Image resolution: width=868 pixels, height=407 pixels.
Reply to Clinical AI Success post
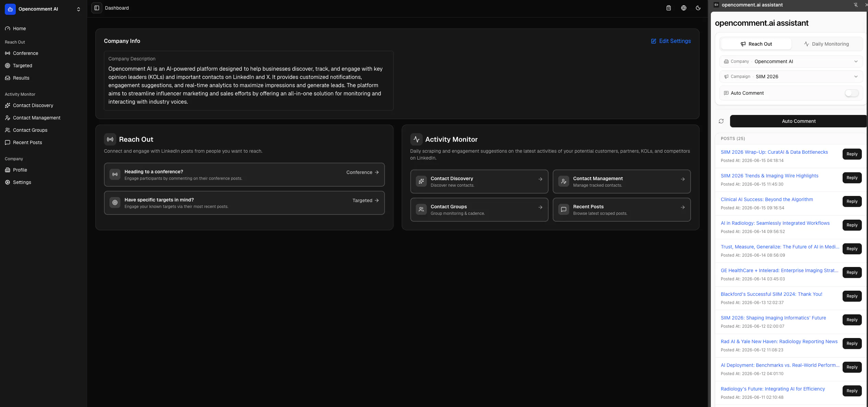coord(852,201)
